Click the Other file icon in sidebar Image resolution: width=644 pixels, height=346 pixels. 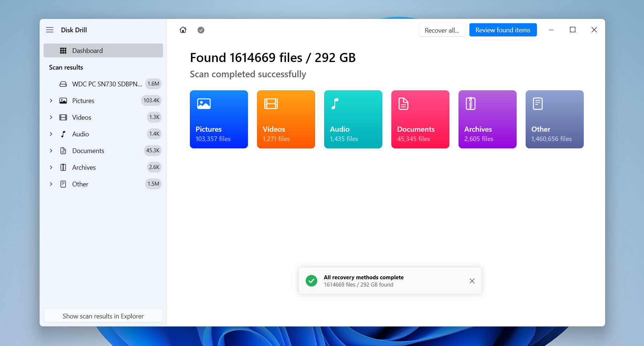click(63, 184)
